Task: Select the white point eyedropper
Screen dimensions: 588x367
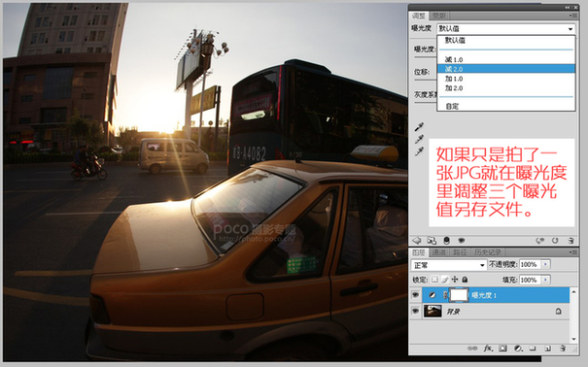Action: [x=419, y=151]
